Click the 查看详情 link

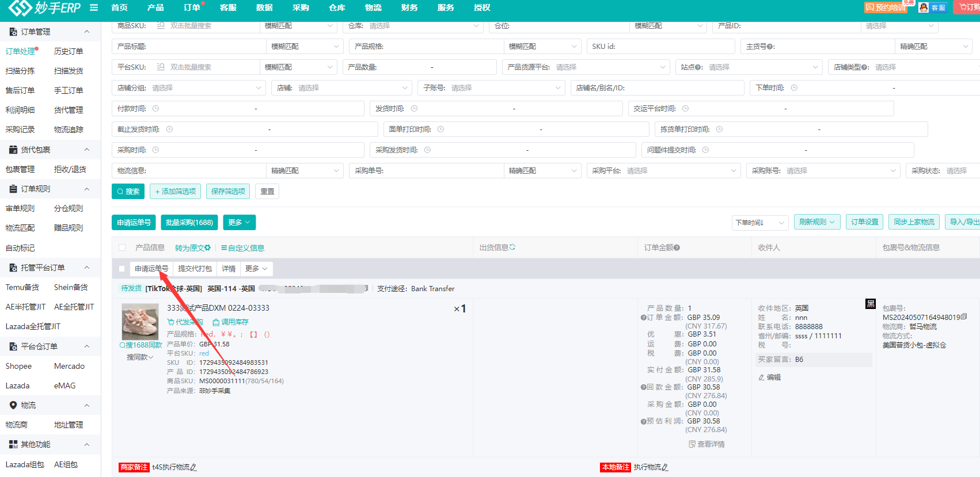click(706, 444)
